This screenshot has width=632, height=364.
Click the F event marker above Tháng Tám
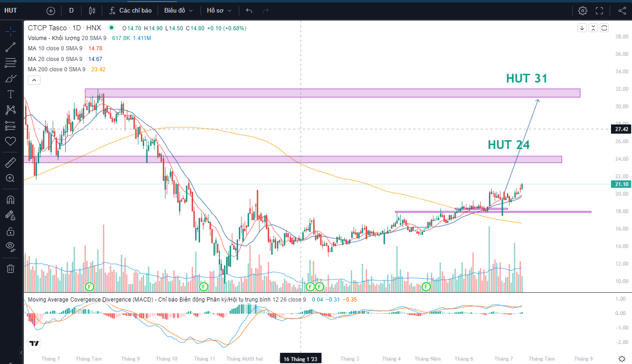tap(89, 286)
